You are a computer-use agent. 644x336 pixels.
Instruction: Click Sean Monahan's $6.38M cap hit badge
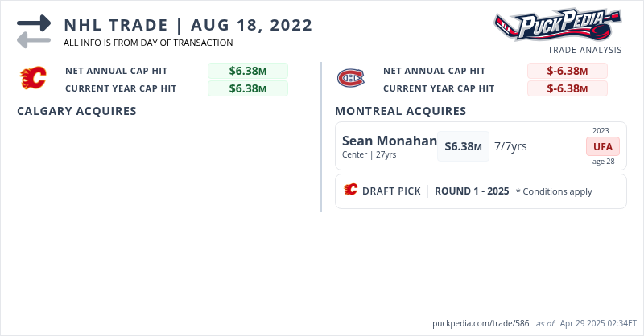coord(463,146)
